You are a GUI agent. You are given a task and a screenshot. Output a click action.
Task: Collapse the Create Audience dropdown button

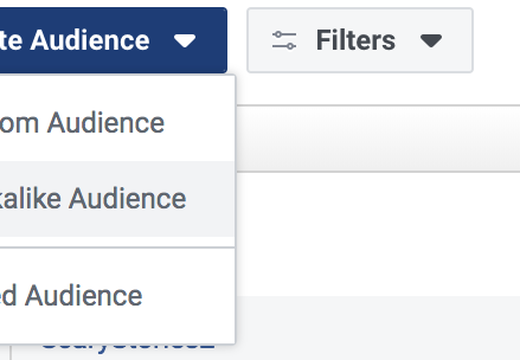(x=113, y=40)
